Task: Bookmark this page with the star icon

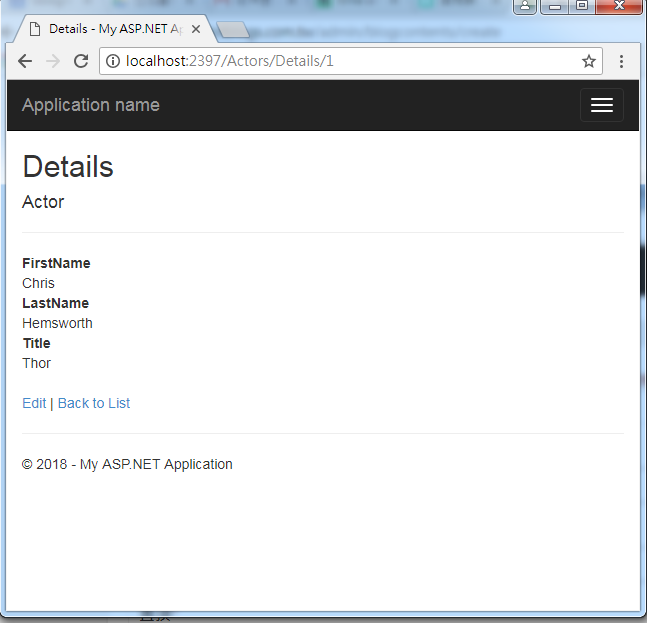Action: pos(589,61)
